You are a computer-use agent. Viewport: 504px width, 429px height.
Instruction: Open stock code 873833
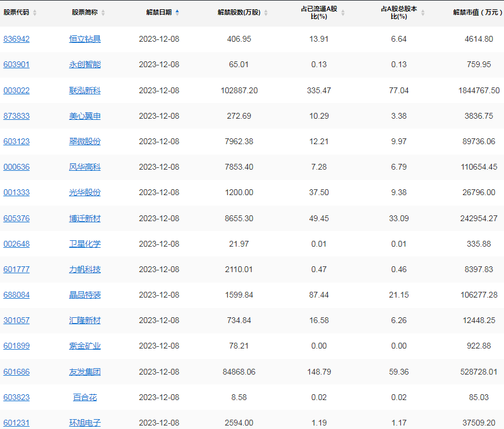click(x=16, y=116)
